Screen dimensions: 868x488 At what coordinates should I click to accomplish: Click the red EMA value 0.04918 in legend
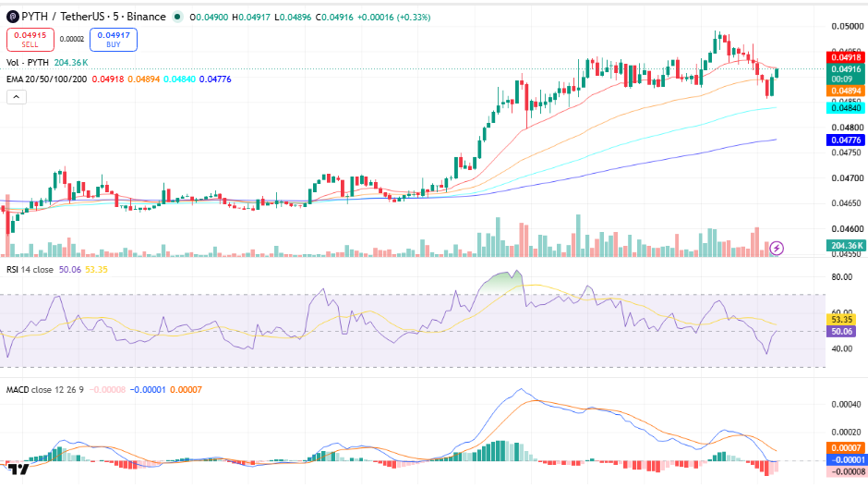pyautogui.click(x=108, y=79)
